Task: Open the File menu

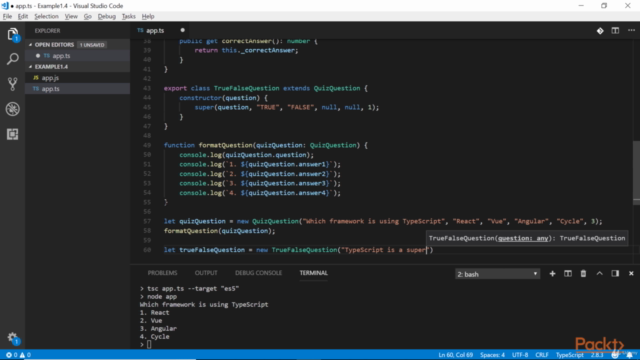Action: pyautogui.click(x=7, y=16)
